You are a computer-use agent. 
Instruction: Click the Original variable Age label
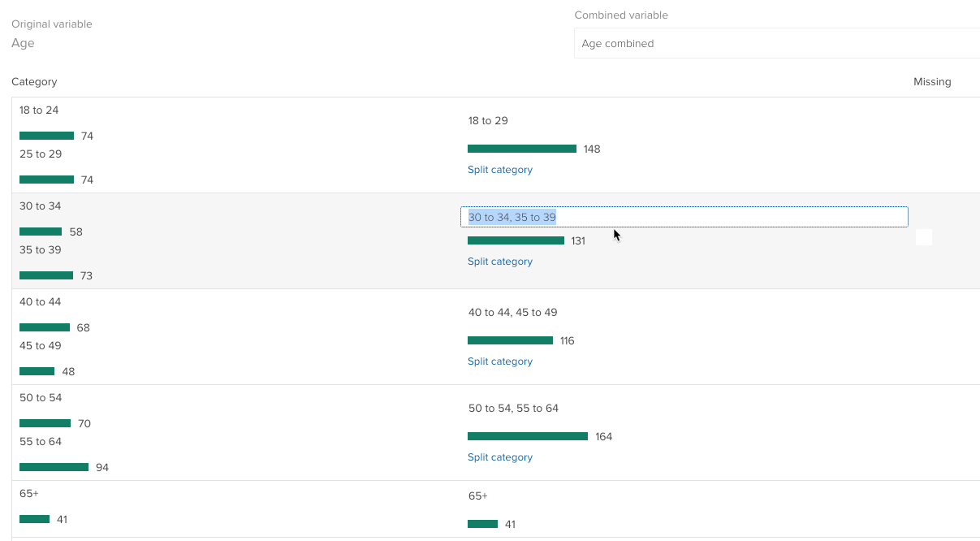point(23,42)
